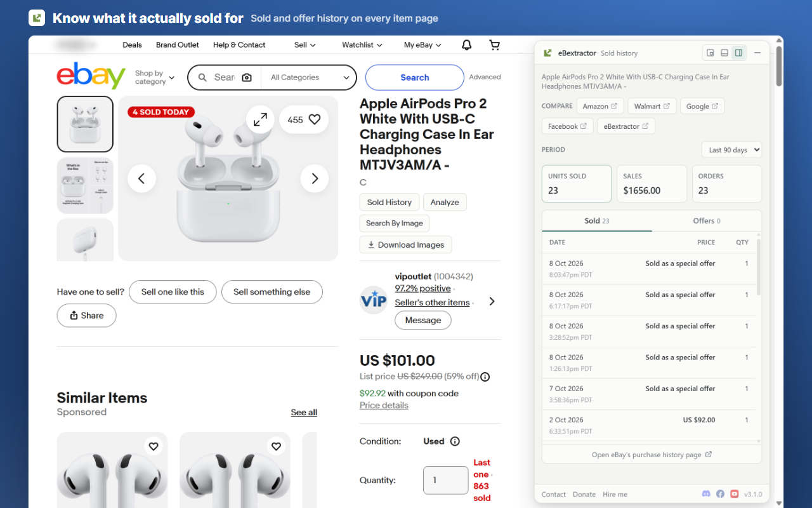812x508 pixels.
Task: Click the Units Sold stat card
Action: 577,184
